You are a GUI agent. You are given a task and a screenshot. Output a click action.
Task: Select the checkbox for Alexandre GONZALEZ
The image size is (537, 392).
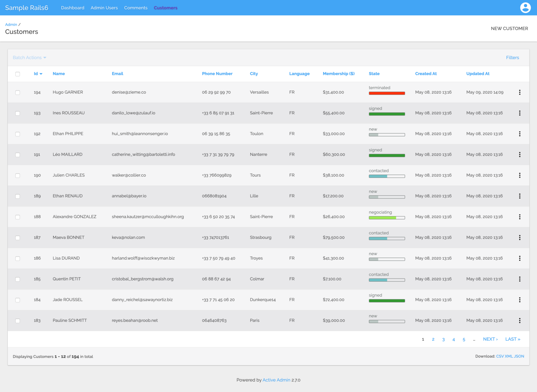pyautogui.click(x=18, y=217)
